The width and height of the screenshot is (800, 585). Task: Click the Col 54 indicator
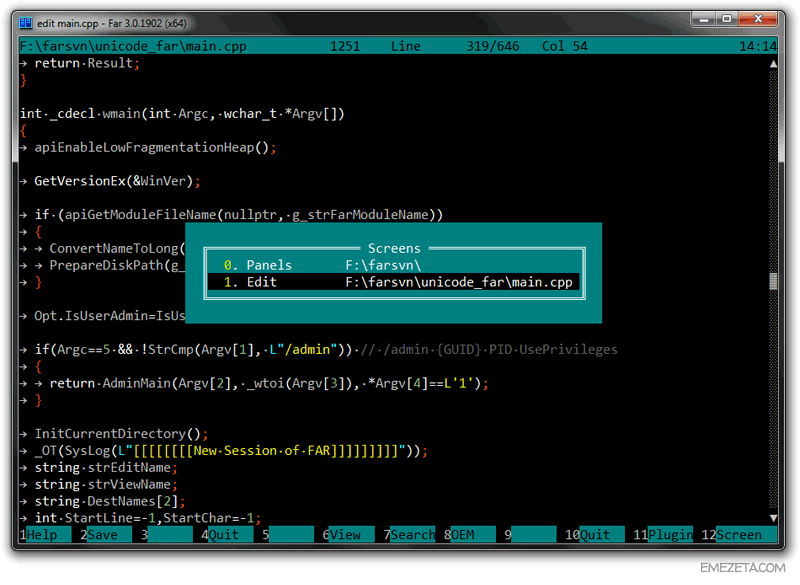click(565, 46)
